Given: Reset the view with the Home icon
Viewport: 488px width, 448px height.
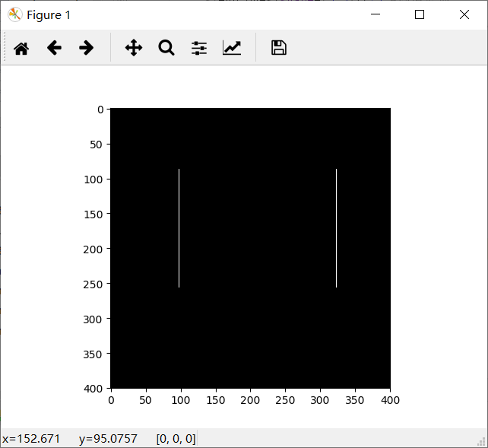Looking at the screenshot, I should coord(21,48).
